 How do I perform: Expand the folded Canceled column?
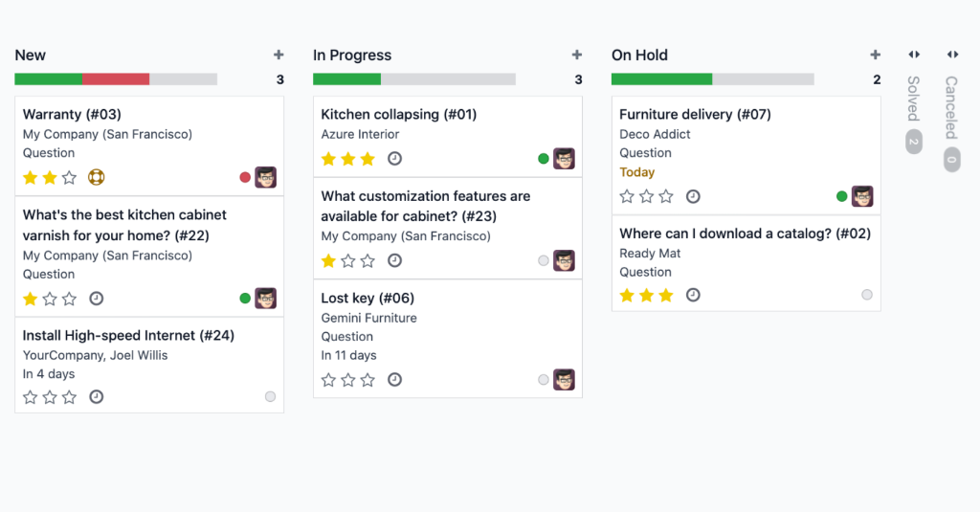pos(952,55)
